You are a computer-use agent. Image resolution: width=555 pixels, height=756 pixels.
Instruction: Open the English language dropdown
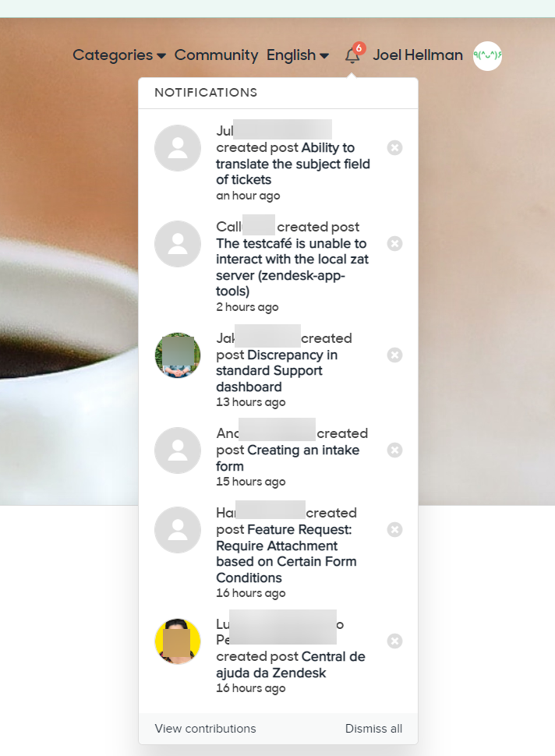tap(298, 55)
